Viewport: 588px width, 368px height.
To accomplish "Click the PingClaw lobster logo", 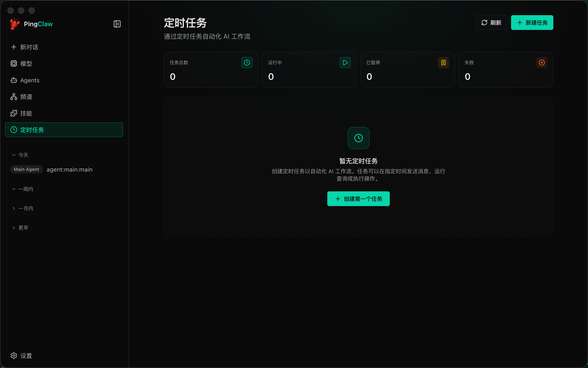I will 15,24.
